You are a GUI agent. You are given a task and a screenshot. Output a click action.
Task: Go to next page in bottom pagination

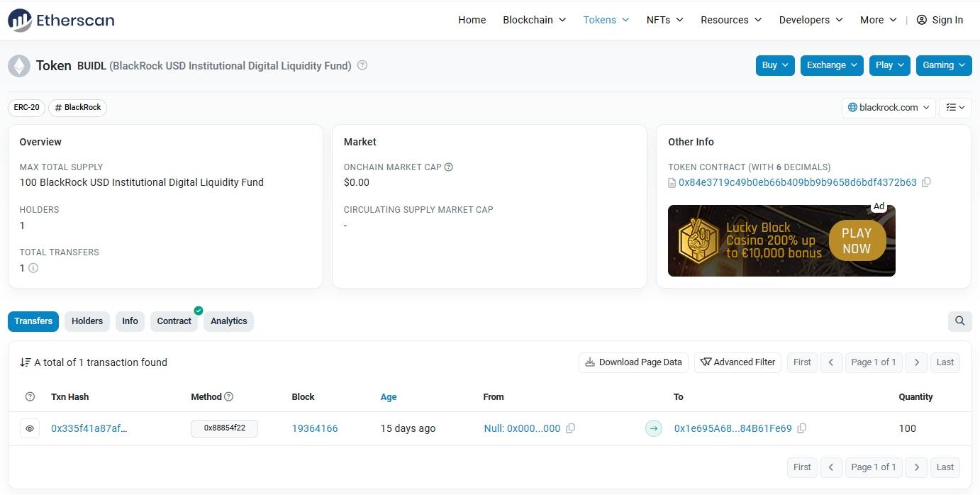(916, 467)
